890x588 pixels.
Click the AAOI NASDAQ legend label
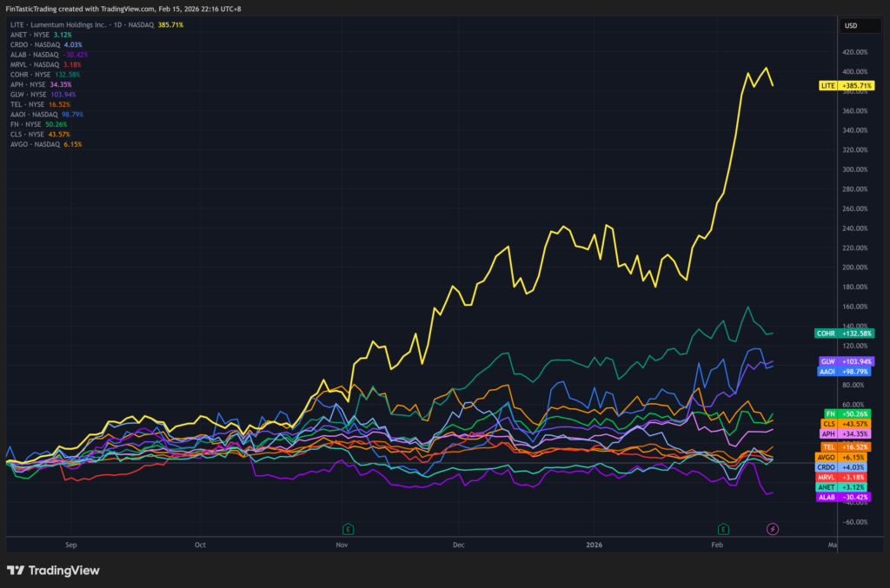tap(48, 114)
